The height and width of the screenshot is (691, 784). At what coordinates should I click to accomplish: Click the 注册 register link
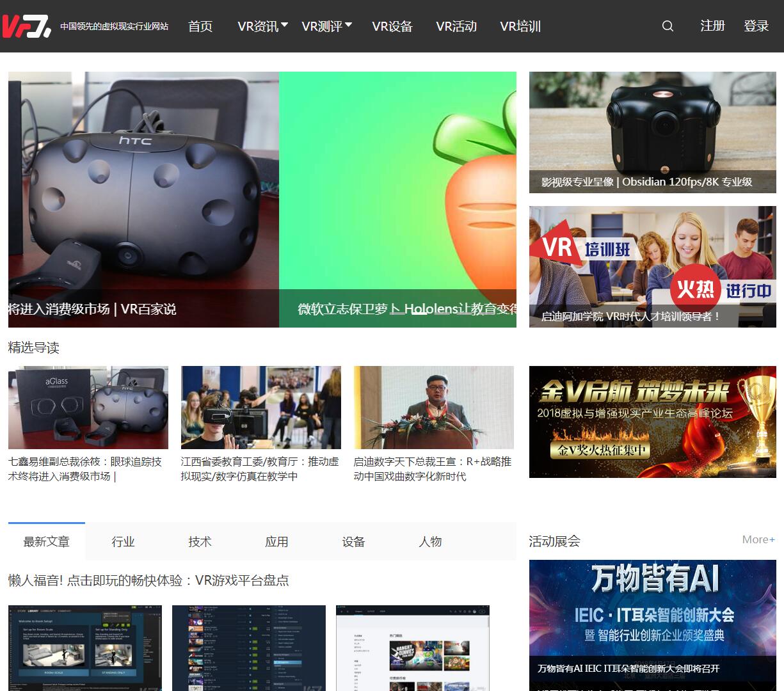pyautogui.click(x=712, y=26)
